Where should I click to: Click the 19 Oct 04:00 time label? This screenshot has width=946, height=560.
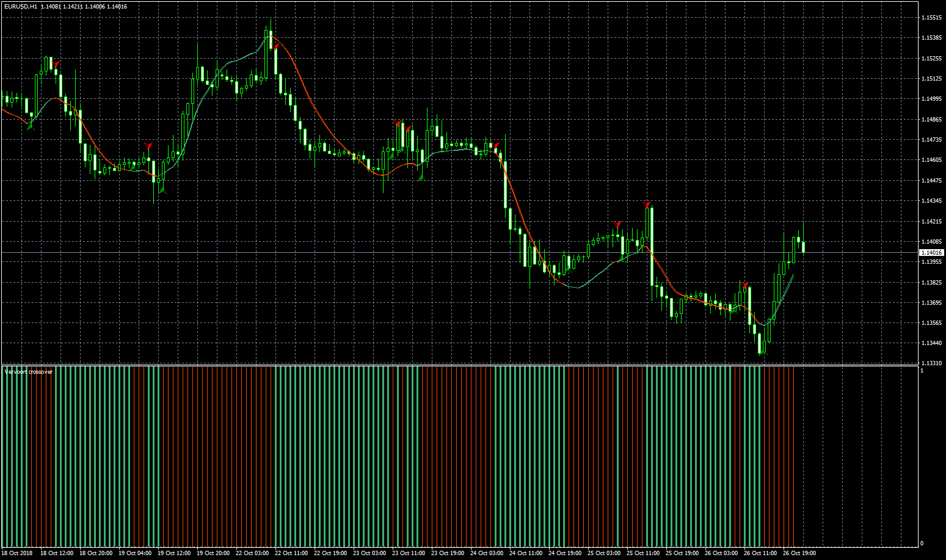[x=135, y=553]
